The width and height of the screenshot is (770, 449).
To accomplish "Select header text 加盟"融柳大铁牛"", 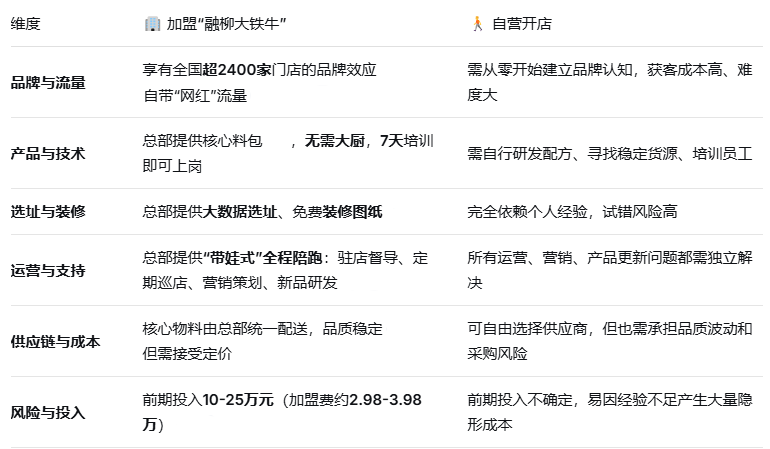I will coord(226,24).
